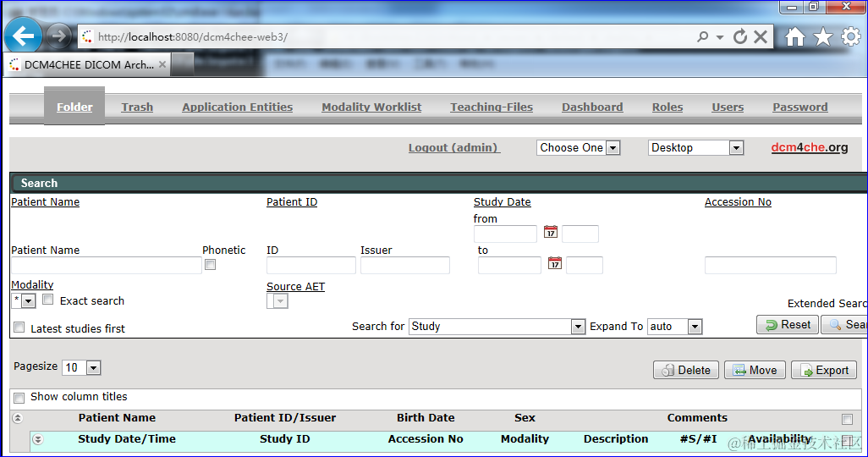
Task: Click the browser address bar URL
Action: [193, 37]
